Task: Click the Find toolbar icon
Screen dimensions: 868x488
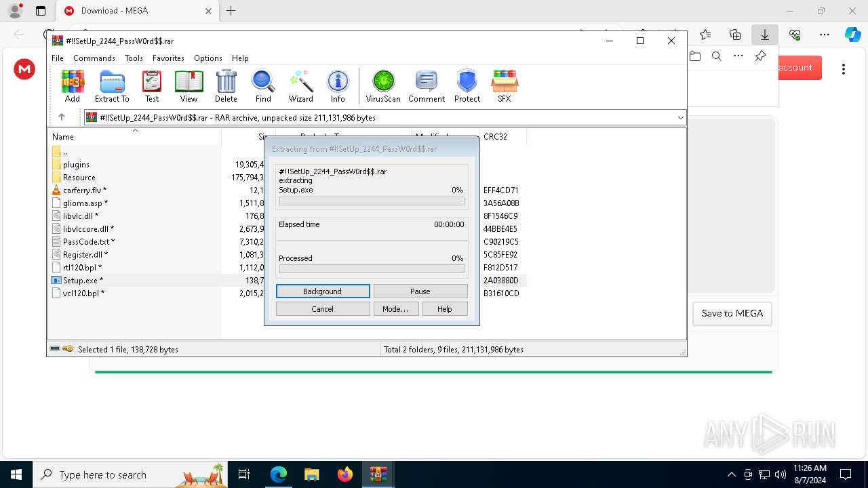Action: pyautogui.click(x=263, y=86)
